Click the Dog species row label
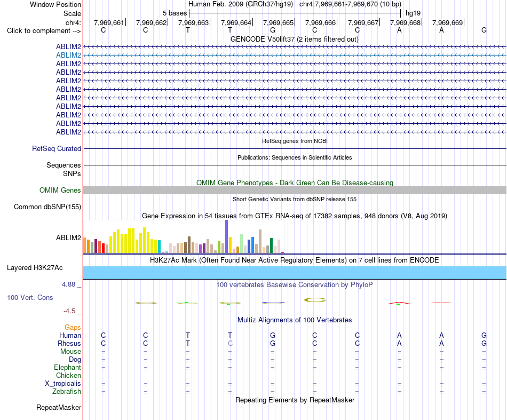 75,360
